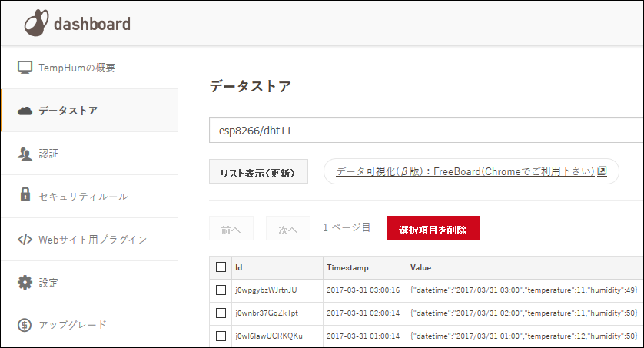Click the dashboard logo icon

pyautogui.click(x=36, y=22)
